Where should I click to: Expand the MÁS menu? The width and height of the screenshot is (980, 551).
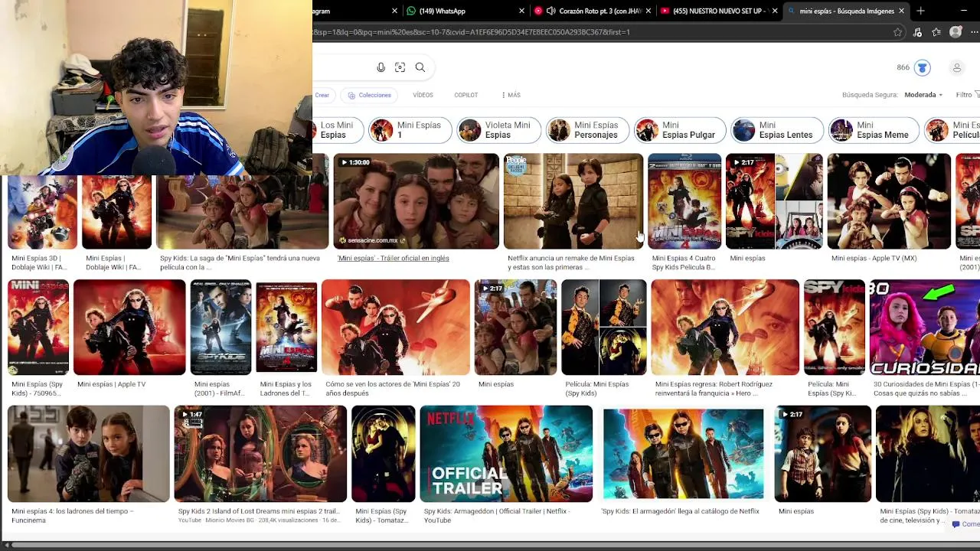coord(511,95)
